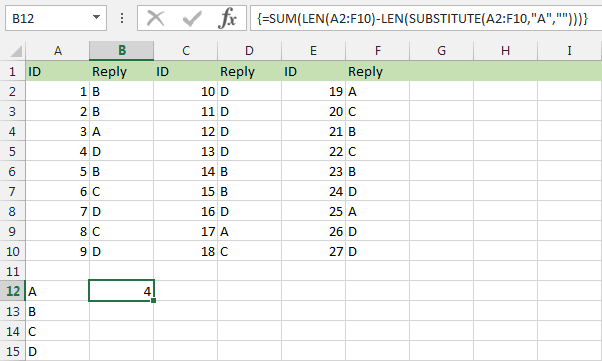Screen dimensions: 602x361
Task: Select column B header
Action: tap(122, 51)
